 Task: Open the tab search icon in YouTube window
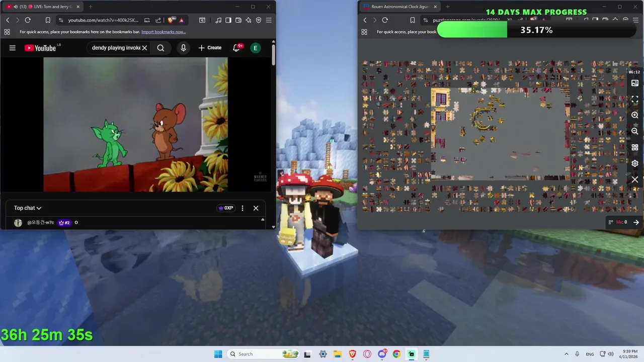[x=202, y=20]
